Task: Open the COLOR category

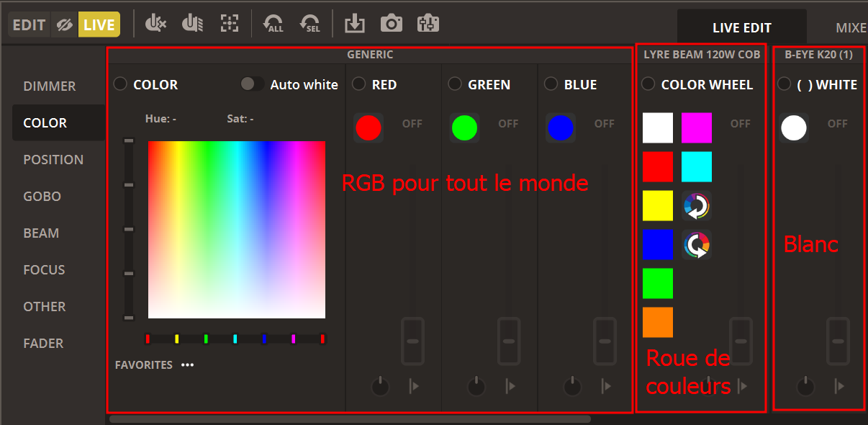Action: [x=58, y=122]
